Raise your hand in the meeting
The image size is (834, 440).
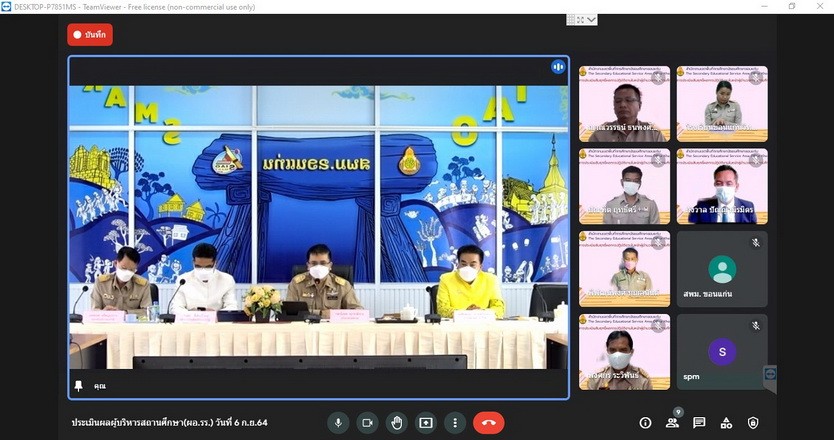pos(396,423)
